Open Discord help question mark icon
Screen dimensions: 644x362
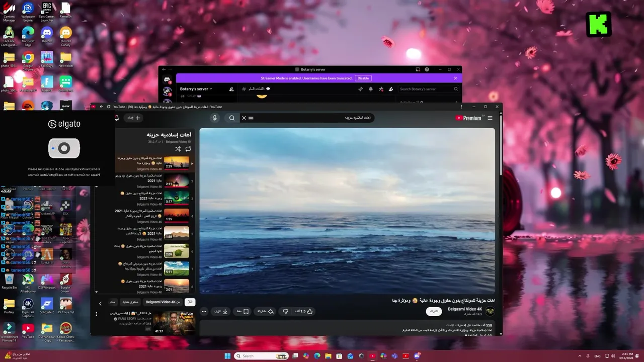click(427, 69)
